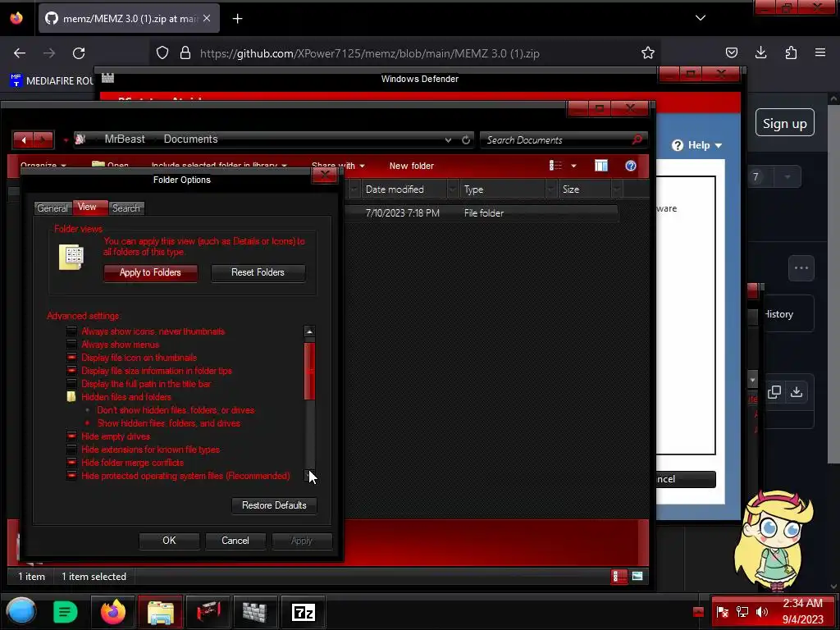This screenshot has width=840, height=630.
Task: Select Don't show hidden files radio option
Action: click(87, 410)
